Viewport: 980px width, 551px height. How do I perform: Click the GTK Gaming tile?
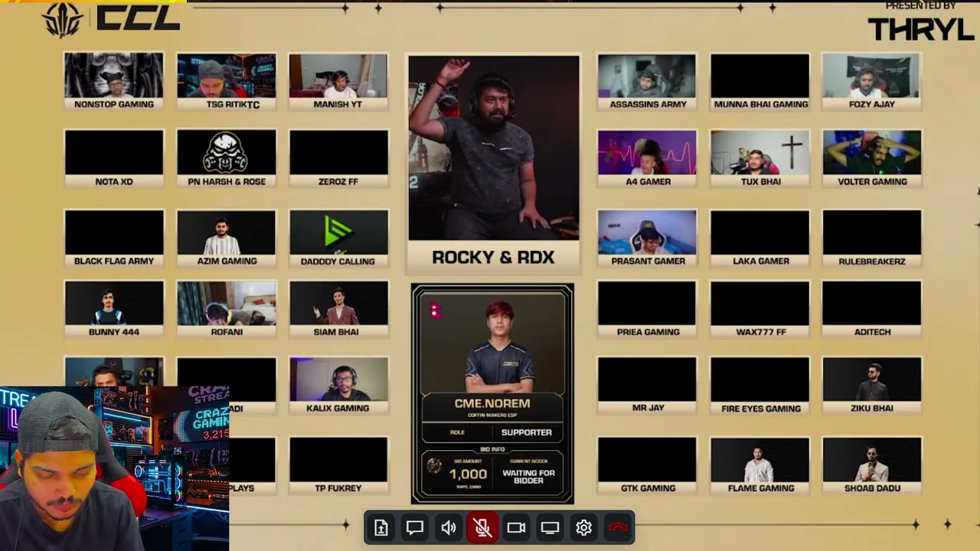pos(648,465)
